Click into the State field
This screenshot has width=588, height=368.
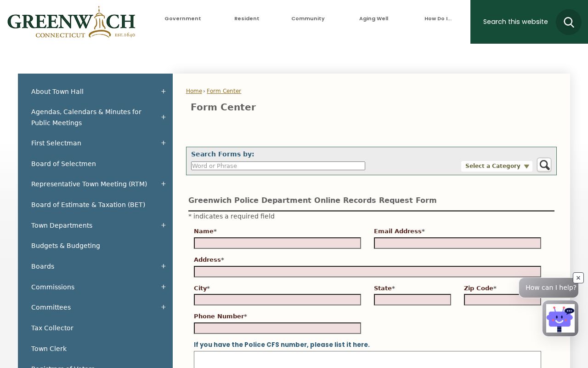pyautogui.click(x=413, y=300)
